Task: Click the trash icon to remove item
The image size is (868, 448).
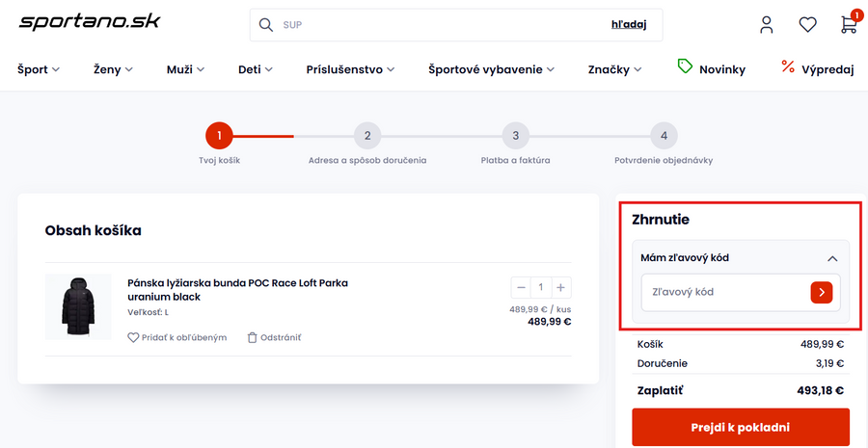Action: pos(253,337)
